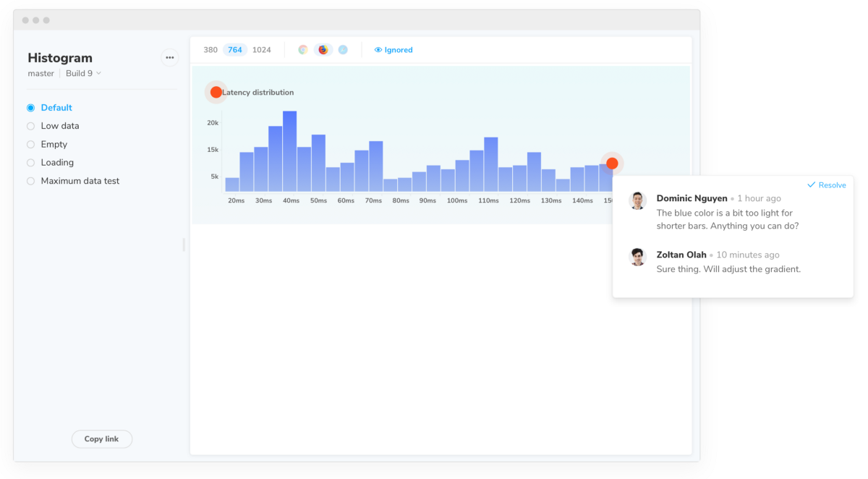Screen dimensions: 868x479
Task: Switch to the 380 viewport width
Action: [x=210, y=50]
